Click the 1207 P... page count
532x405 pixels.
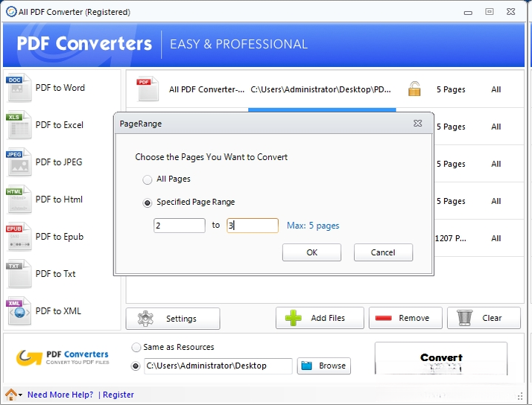[451, 238]
